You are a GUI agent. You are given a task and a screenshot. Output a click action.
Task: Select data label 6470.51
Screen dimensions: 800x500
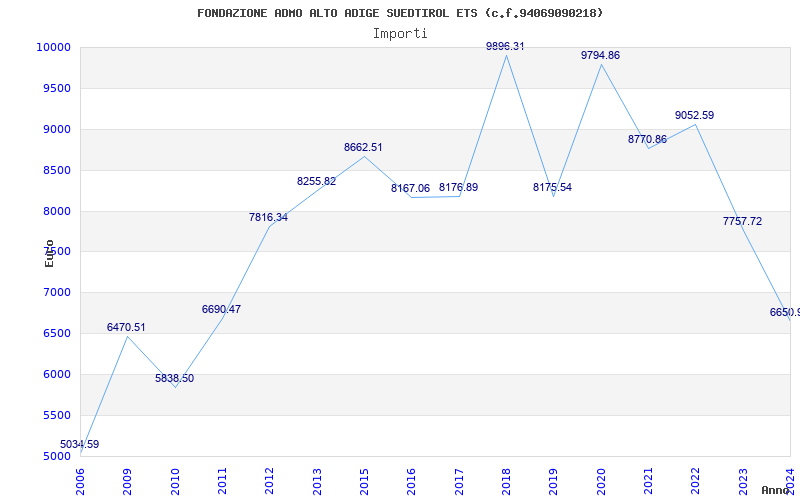pyautogui.click(x=126, y=328)
